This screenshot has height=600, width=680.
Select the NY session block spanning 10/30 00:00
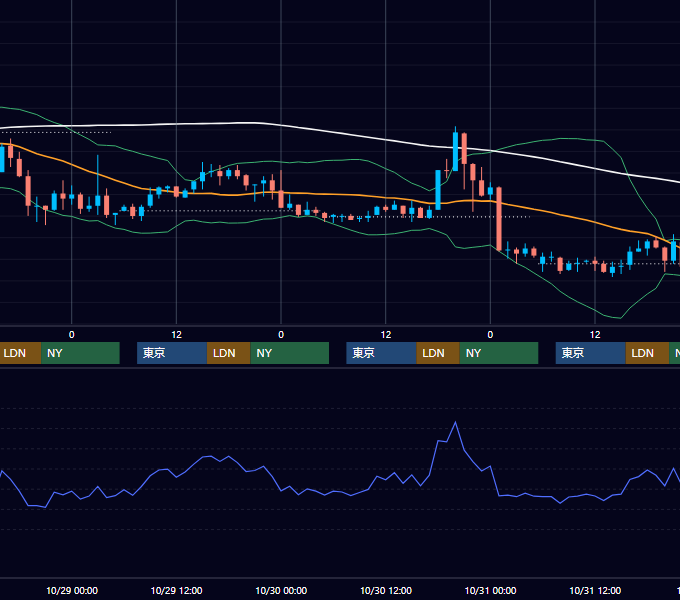pyautogui.click(x=290, y=353)
